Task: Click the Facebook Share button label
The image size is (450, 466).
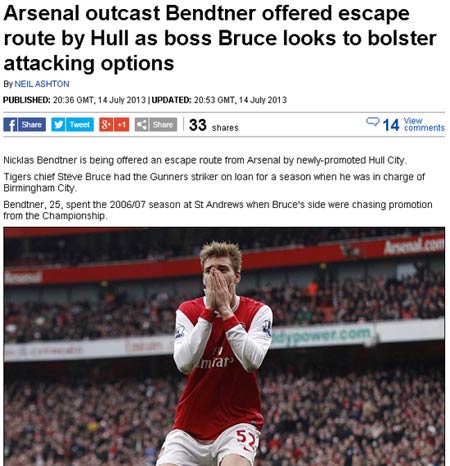Action: click(32, 125)
